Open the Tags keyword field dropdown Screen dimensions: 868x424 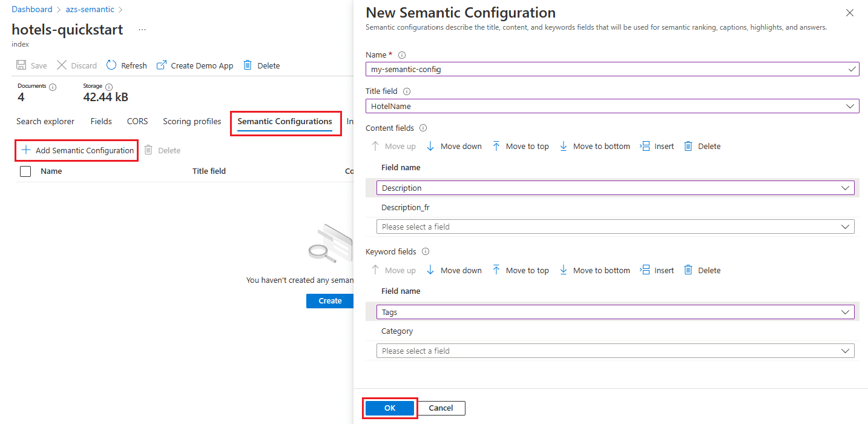[615, 312]
